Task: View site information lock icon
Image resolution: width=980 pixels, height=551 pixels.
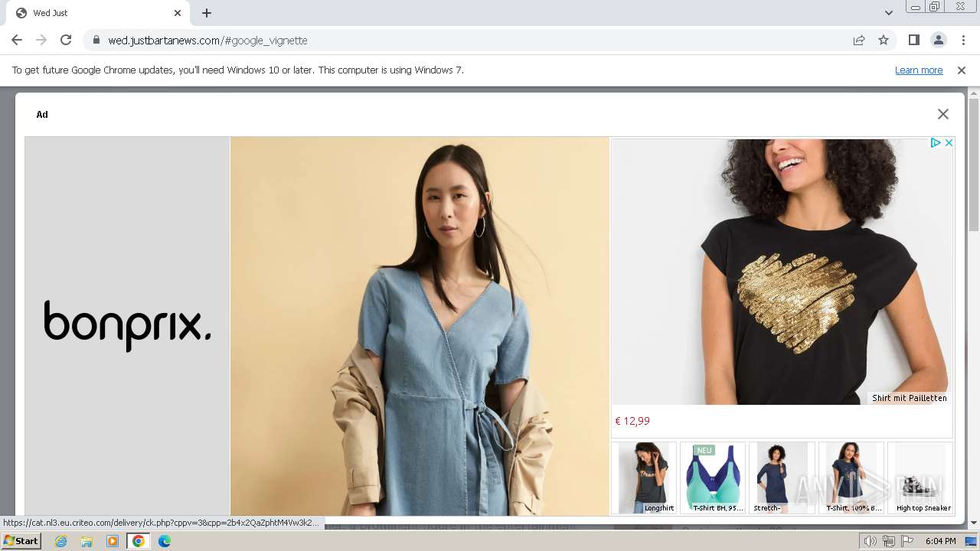Action: (x=96, y=40)
